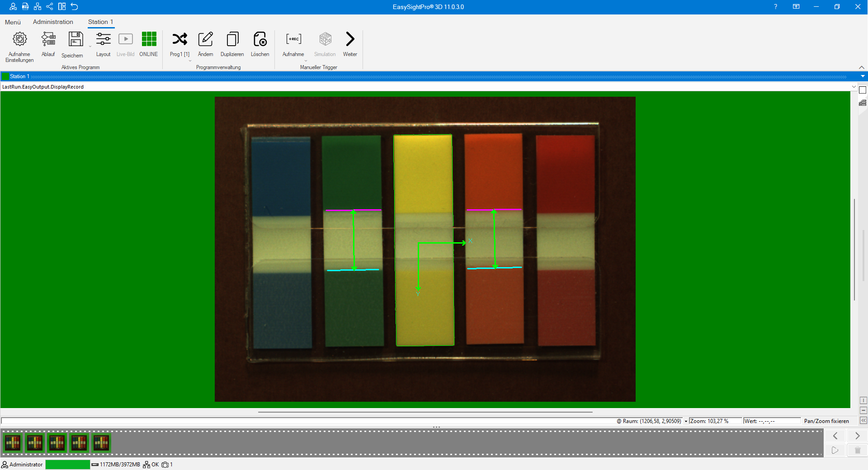The height and width of the screenshot is (470, 868).
Task: Open the Menü tab
Action: tap(13, 22)
